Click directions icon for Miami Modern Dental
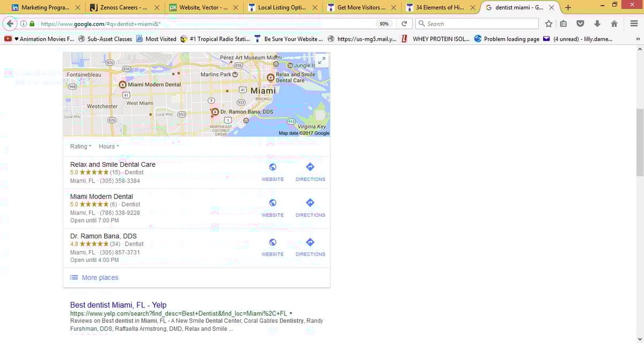The width and height of the screenshot is (644, 343). pos(310,203)
